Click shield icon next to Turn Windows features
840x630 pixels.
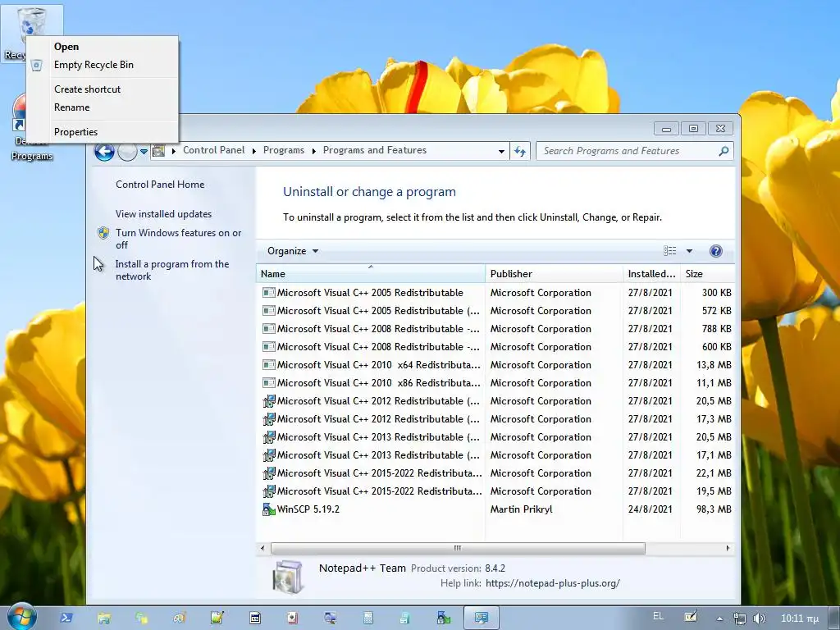click(x=103, y=233)
